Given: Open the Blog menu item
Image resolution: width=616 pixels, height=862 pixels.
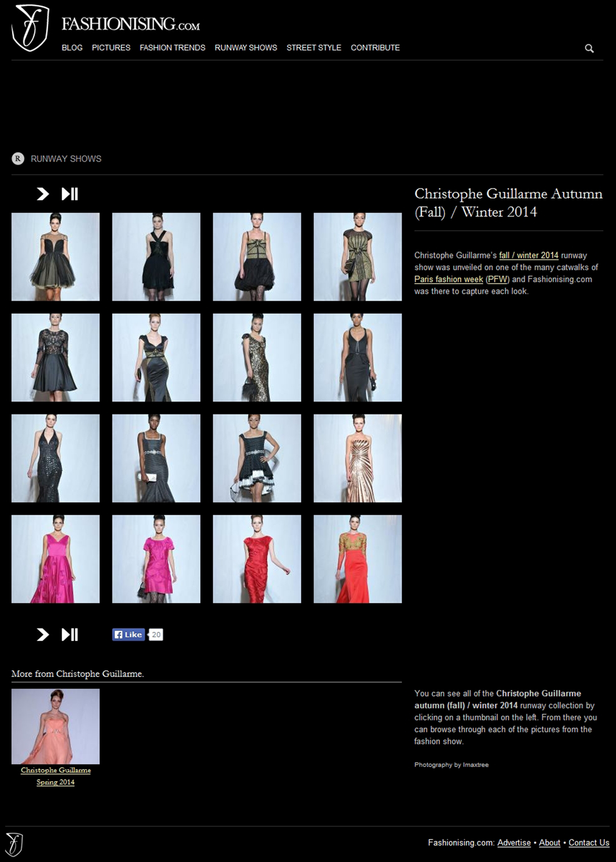Looking at the screenshot, I should click(x=72, y=48).
